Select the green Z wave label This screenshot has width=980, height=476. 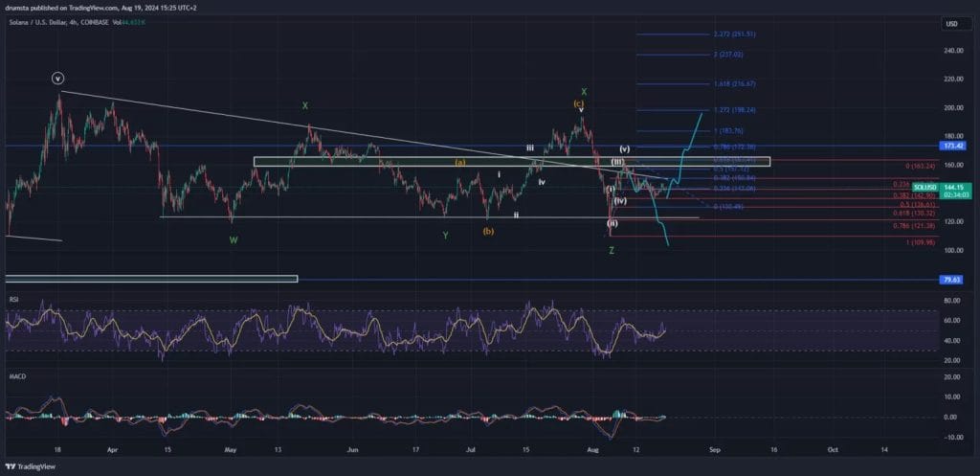tap(612, 250)
